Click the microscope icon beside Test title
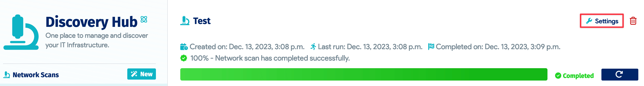This screenshot has height=86, width=644. (185, 21)
